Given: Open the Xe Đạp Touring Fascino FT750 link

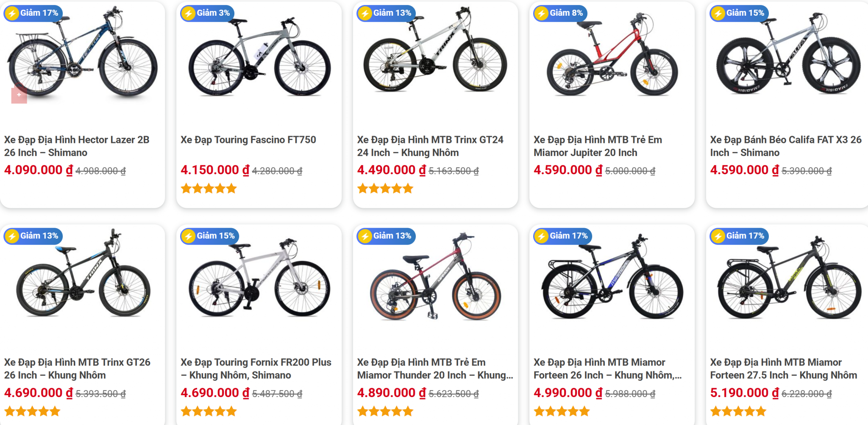Looking at the screenshot, I should click(248, 140).
